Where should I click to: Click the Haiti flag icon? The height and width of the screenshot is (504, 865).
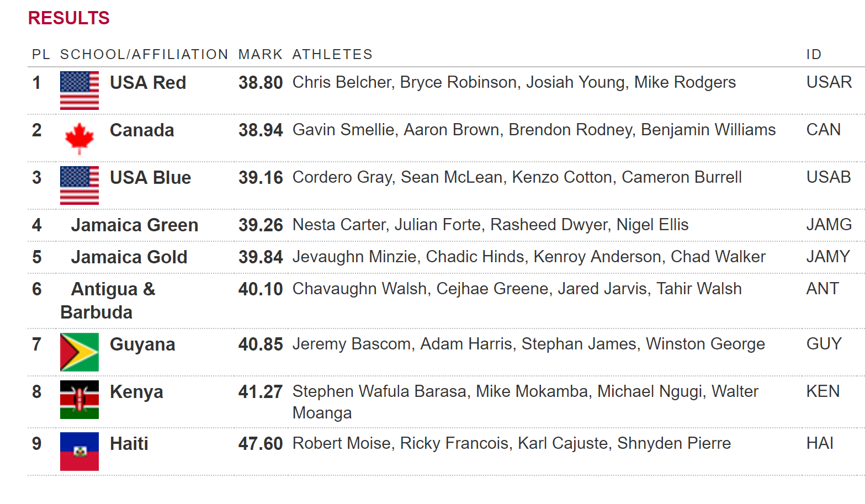click(x=79, y=452)
